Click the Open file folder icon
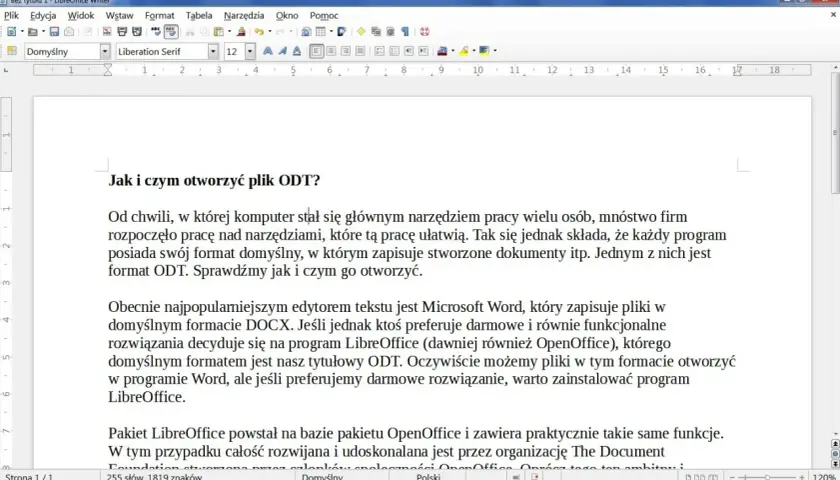This screenshot has width=840, height=480. click(33, 32)
